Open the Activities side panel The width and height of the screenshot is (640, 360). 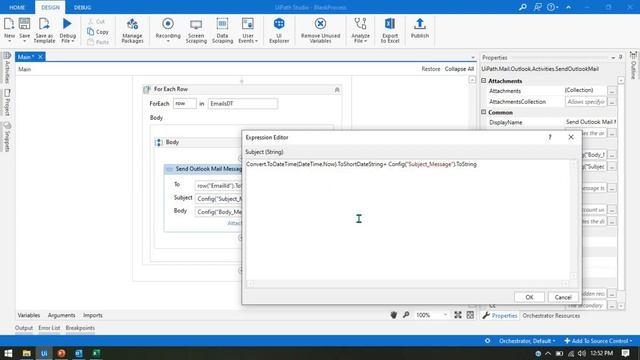tap(7, 67)
